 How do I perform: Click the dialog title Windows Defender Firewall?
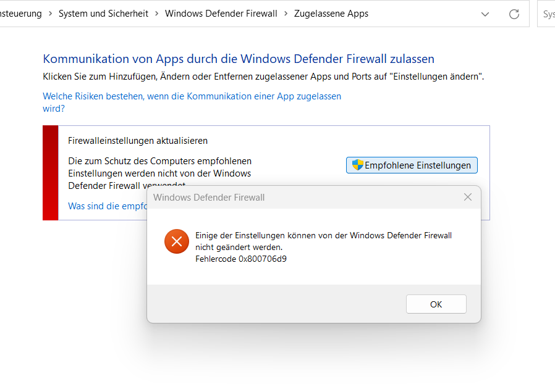pyautogui.click(x=209, y=198)
